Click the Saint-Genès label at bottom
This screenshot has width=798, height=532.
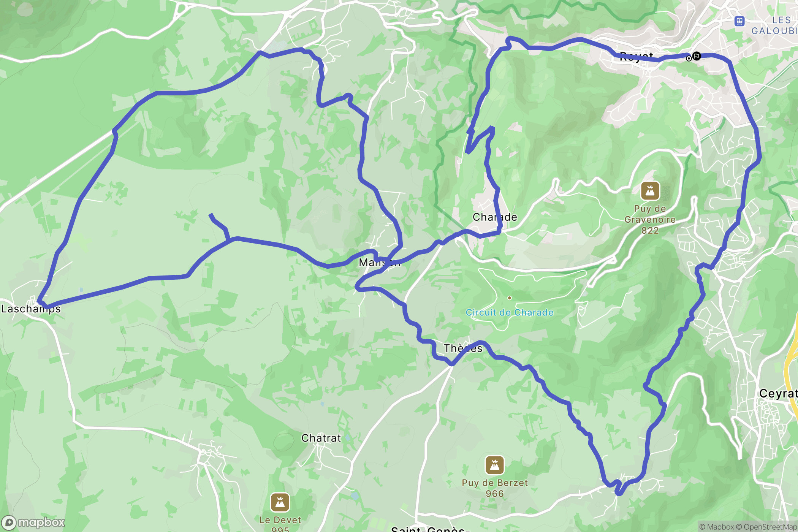[431, 529]
